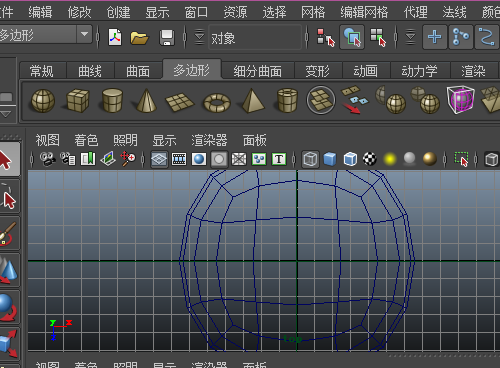Click the 对象 selection mask field
Image resolution: width=500 pixels, height=368 pixels.
(x=255, y=37)
